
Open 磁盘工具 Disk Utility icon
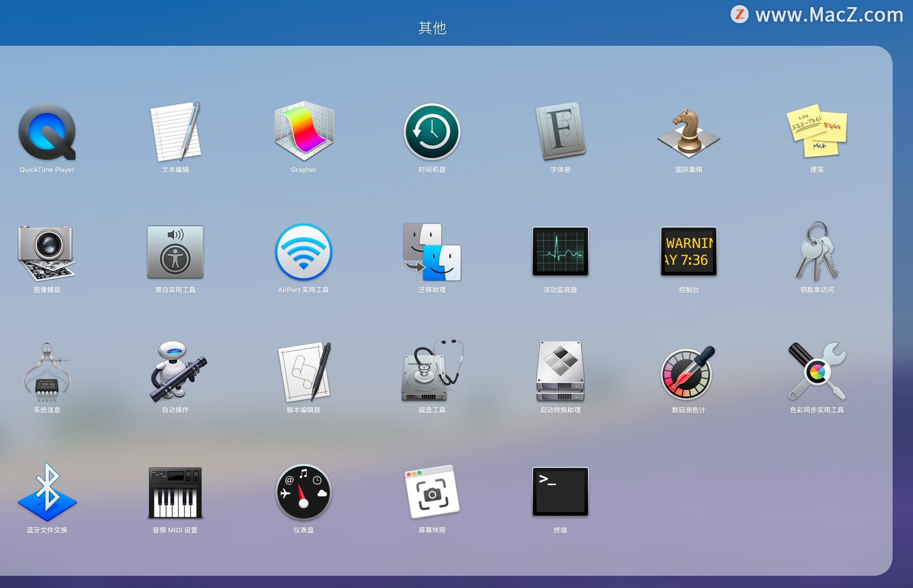click(x=433, y=371)
